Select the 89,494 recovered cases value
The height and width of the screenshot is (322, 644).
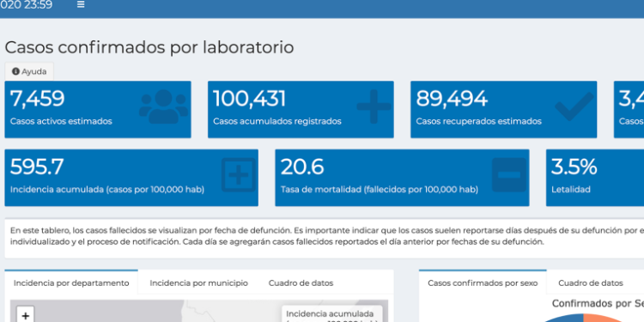452,99
